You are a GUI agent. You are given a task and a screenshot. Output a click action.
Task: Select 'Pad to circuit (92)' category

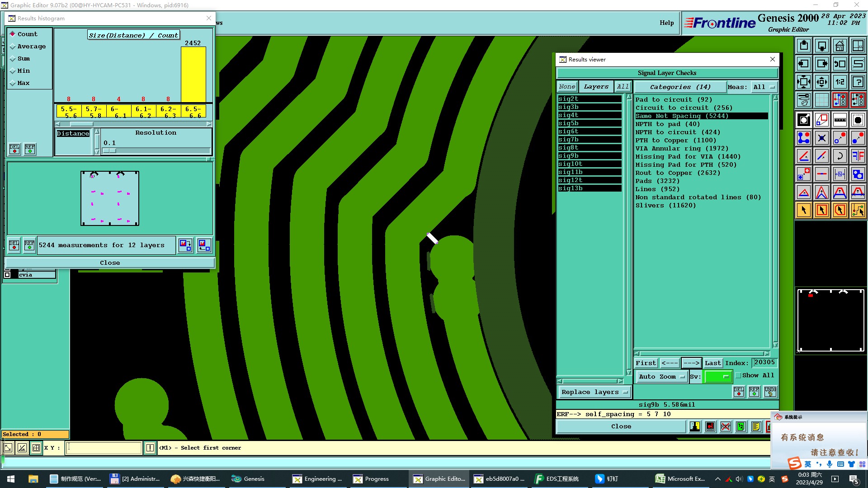pos(674,100)
